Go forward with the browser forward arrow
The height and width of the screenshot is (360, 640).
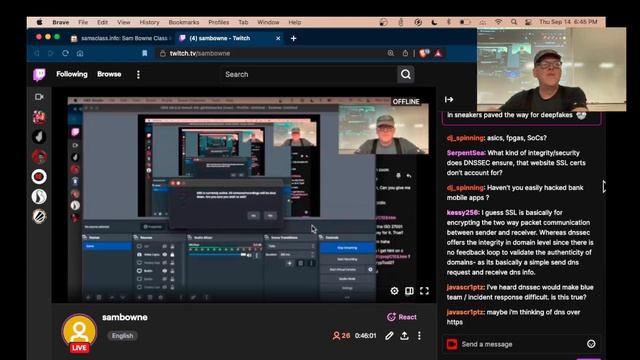pyautogui.click(x=51, y=53)
